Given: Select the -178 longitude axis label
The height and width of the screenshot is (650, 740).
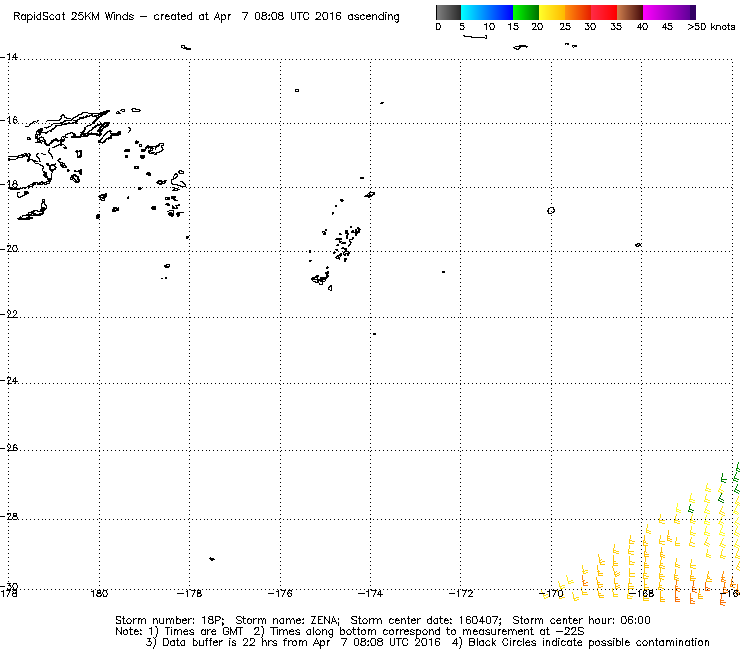Looking at the screenshot, I should (x=190, y=593).
